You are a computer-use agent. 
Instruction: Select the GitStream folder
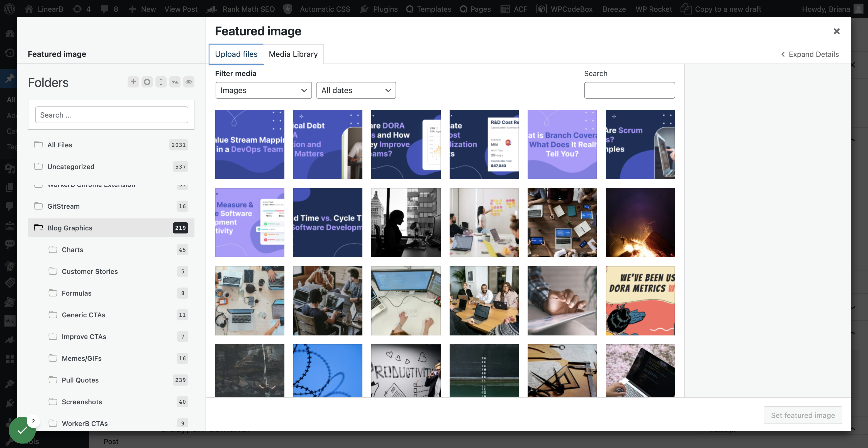(x=111, y=206)
